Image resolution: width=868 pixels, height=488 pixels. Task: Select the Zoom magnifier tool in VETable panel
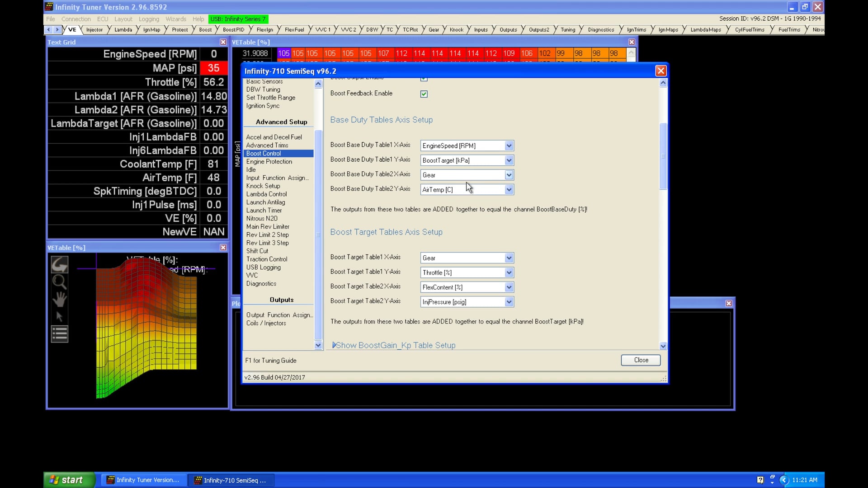59,282
